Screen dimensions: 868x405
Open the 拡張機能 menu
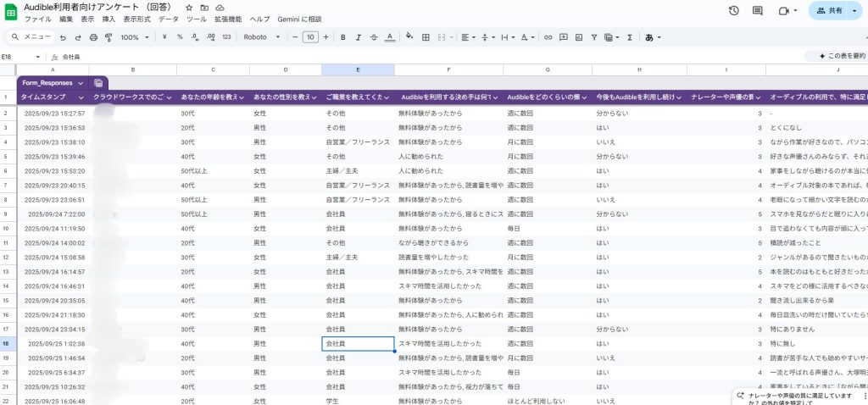(228, 19)
